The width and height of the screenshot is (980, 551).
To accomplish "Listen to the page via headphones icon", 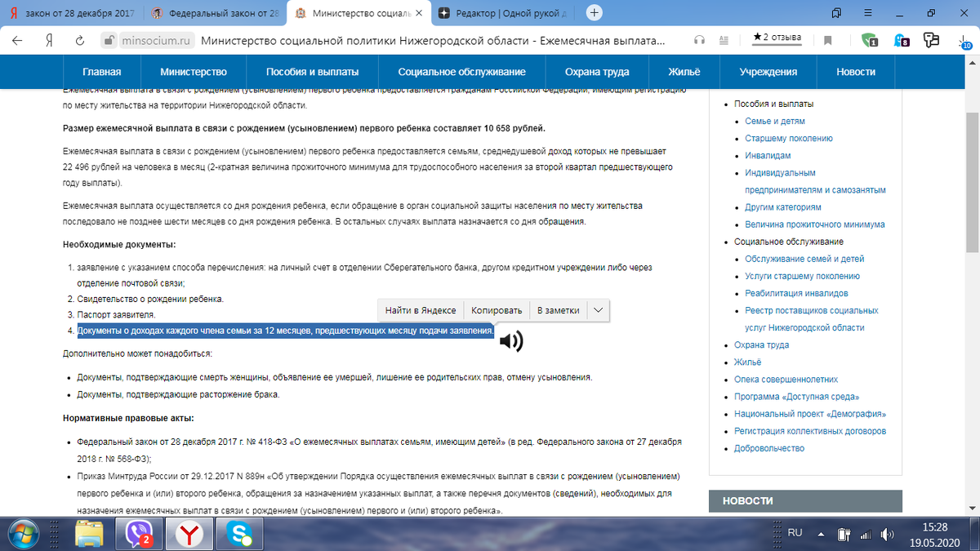I will point(699,40).
